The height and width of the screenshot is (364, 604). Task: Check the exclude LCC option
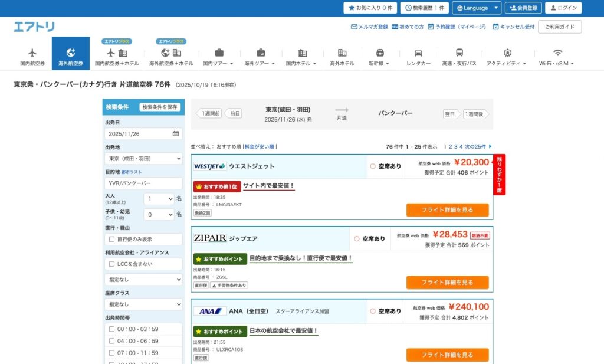coord(111,264)
